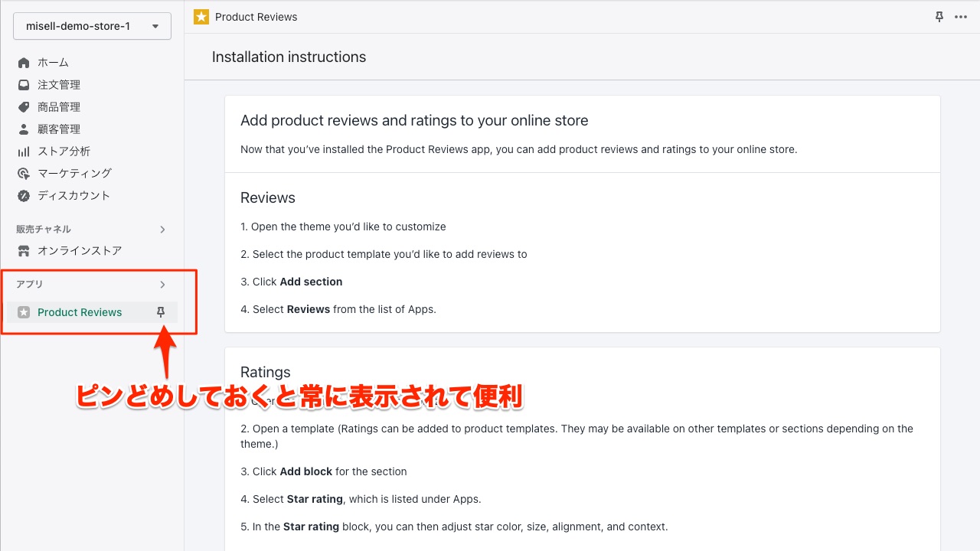This screenshot has width=980, height=551.
Task: Open the three-dots more actions menu
Action: (961, 17)
